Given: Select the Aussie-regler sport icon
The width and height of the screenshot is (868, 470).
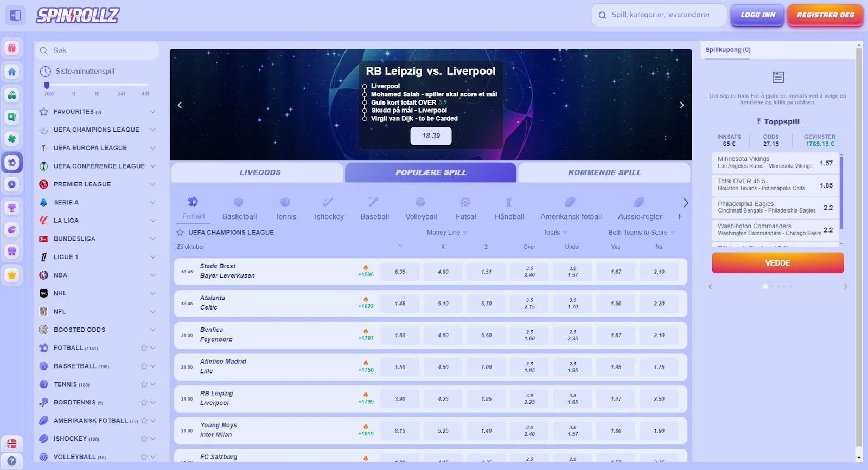Looking at the screenshot, I should pyautogui.click(x=640, y=202).
